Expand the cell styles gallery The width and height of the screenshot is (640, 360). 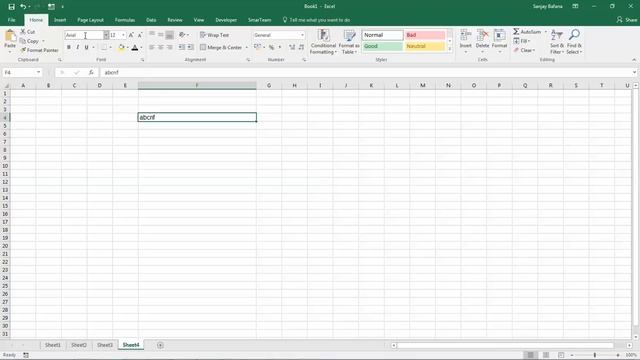point(450,49)
